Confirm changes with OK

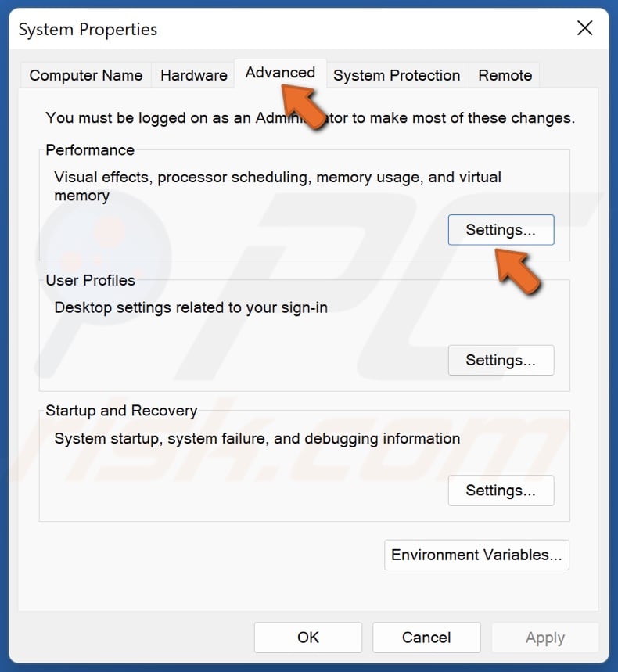pos(307,638)
